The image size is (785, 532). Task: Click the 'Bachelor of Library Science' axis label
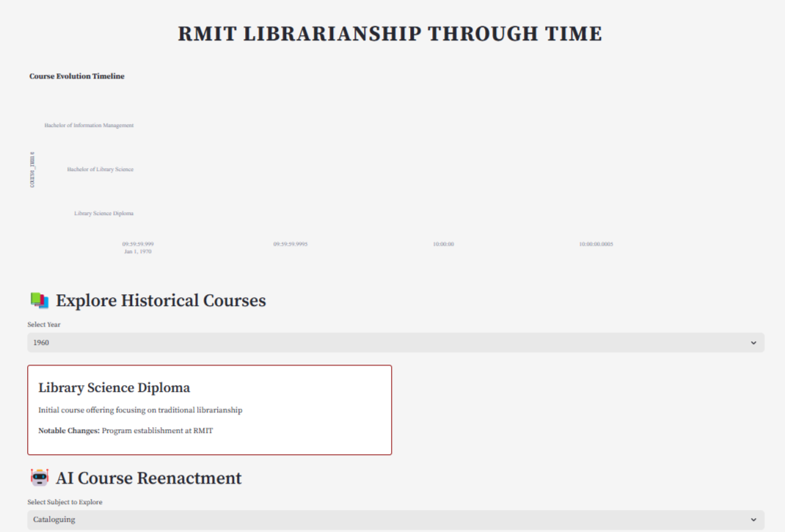[x=100, y=170]
